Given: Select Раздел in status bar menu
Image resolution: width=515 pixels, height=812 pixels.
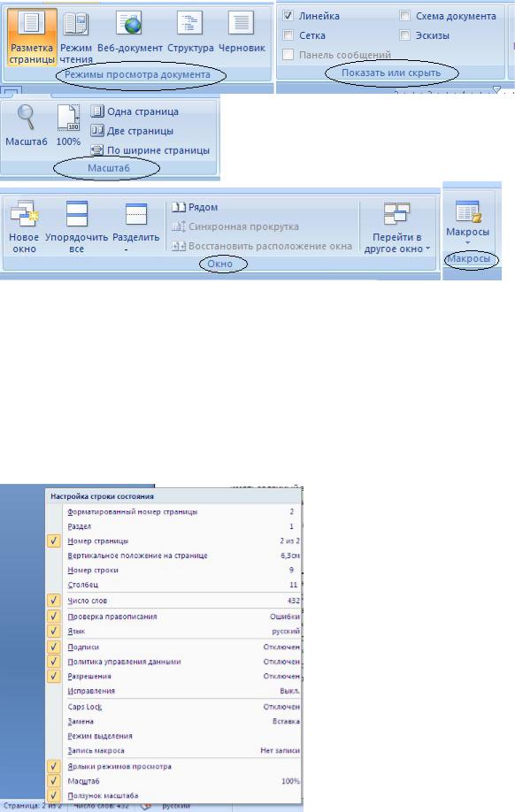Looking at the screenshot, I should pos(173,526).
